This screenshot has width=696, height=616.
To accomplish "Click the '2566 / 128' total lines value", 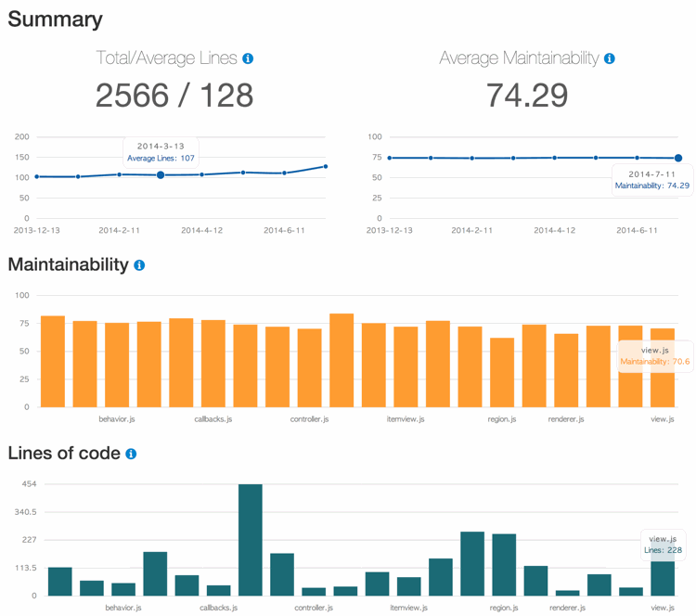I will pyautogui.click(x=174, y=96).
